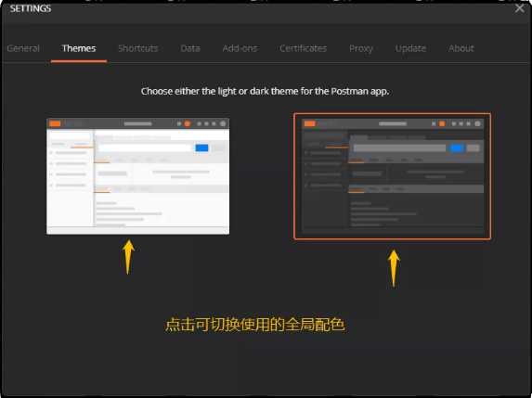The width and height of the screenshot is (532, 398).
Task: Open the Certificates tab
Action: tap(303, 48)
